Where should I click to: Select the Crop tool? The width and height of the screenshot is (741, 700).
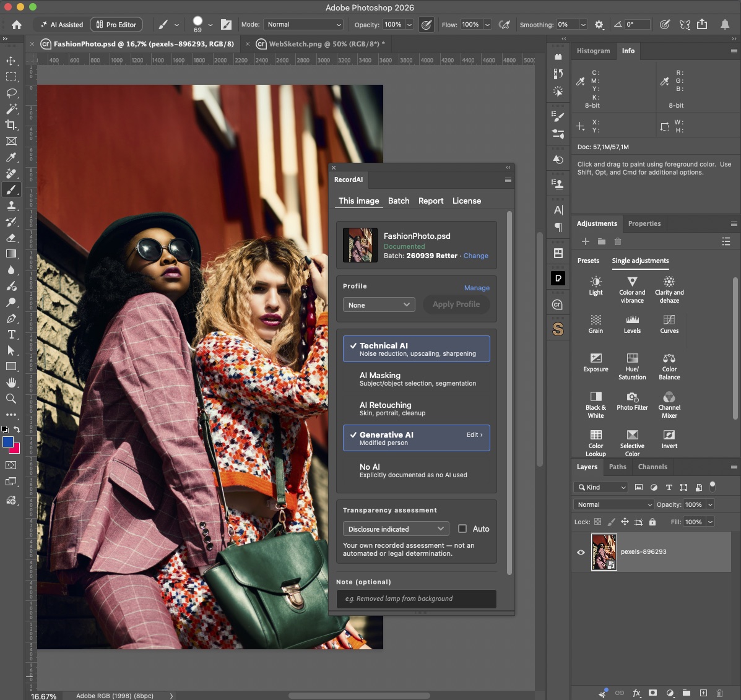click(x=11, y=124)
